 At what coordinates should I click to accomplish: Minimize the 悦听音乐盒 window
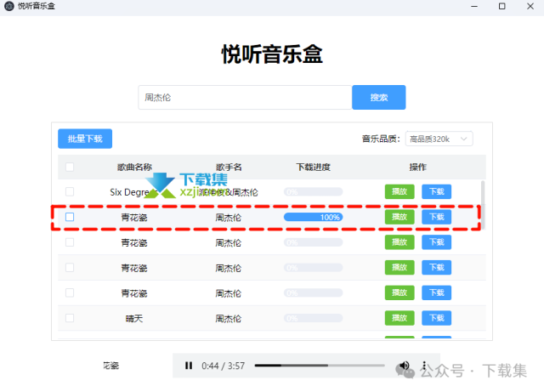(x=474, y=6)
